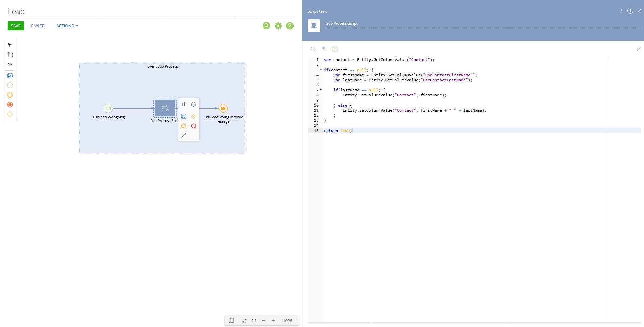
Task: Pick the green start event circle
Action: coord(10,85)
